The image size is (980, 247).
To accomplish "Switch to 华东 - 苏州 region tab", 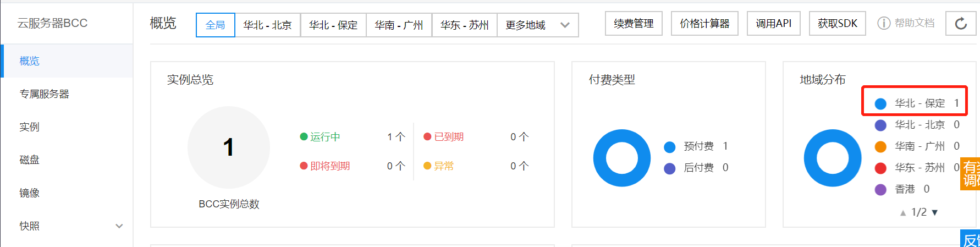I will click(464, 25).
